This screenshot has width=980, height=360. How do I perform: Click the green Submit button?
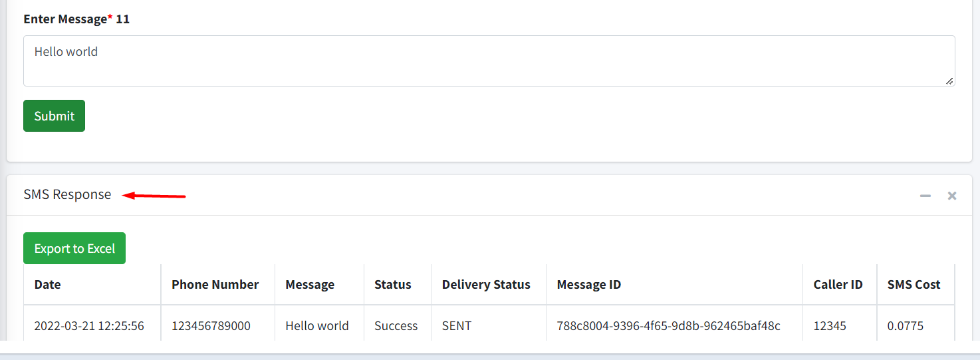click(54, 116)
